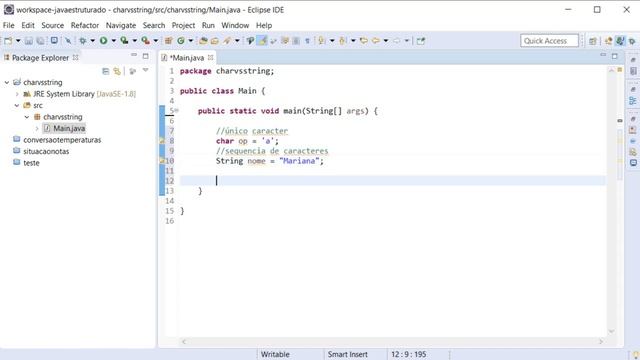This screenshot has height=360, width=640.
Task: Go to the Next Annotation icon
Action: click(321, 40)
